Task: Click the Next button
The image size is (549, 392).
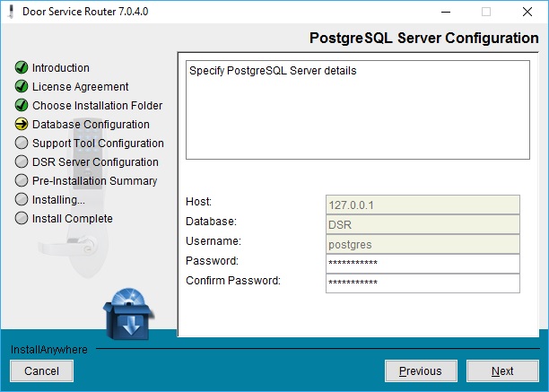Action: [502, 371]
